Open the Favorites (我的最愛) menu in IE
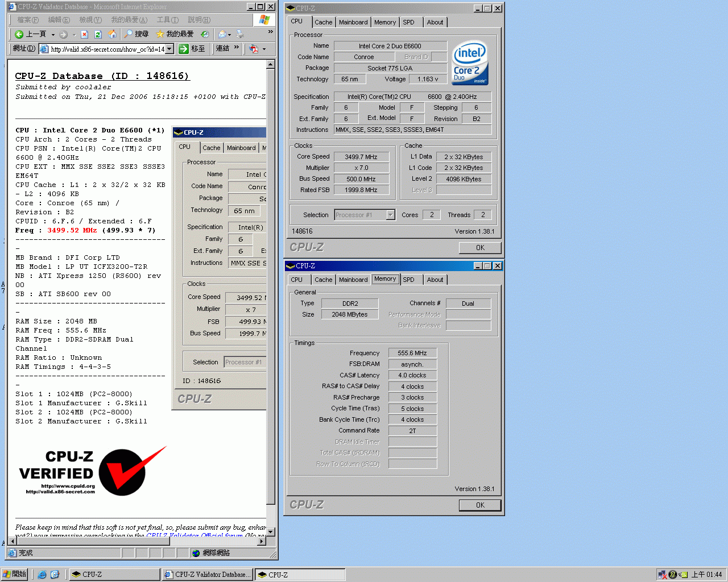 coord(129,20)
